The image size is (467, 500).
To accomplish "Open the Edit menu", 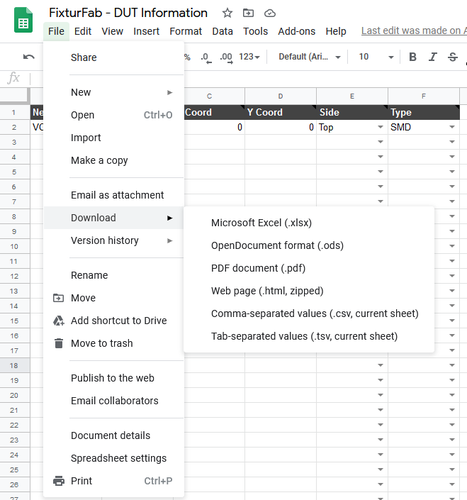I will coord(83,31).
